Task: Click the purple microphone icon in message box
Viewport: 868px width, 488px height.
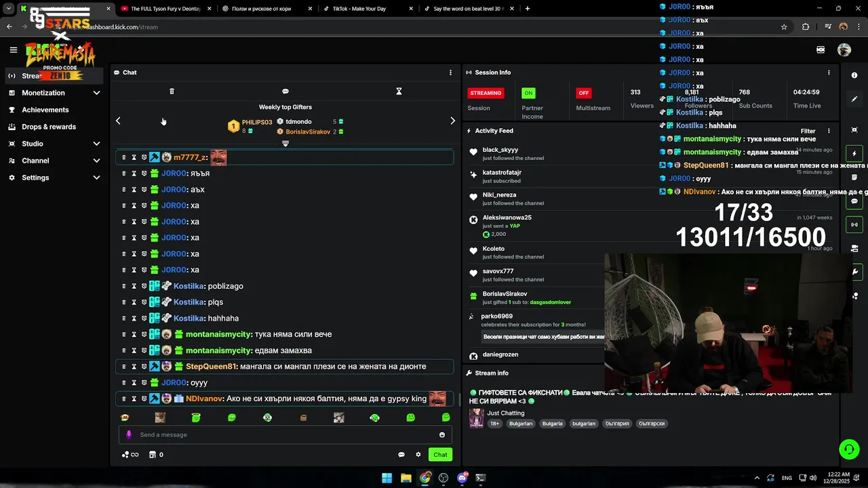Action: (x=129, y=434)
